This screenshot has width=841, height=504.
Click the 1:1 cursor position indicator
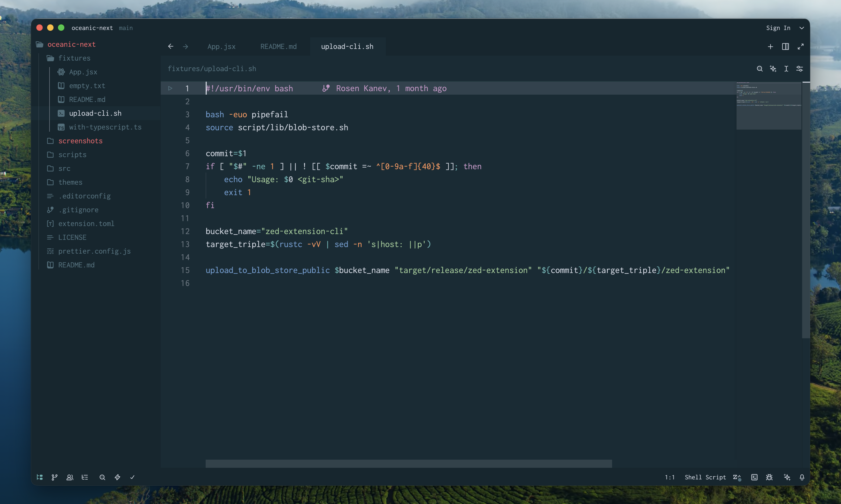(x=669, y=477)
